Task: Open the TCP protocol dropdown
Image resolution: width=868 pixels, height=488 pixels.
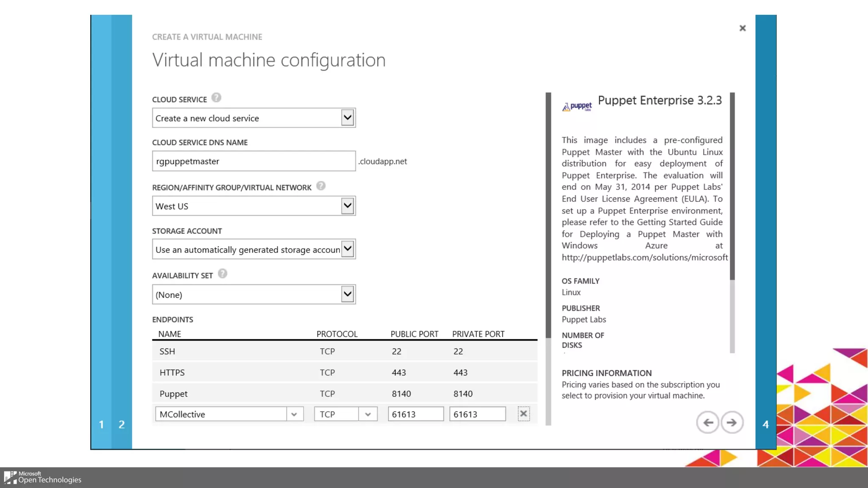Action: (368, 414)
